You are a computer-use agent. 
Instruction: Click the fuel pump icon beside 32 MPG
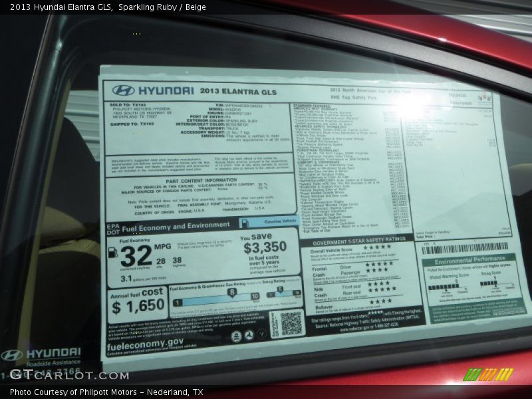pyautogui.click(x=112, y=253)
